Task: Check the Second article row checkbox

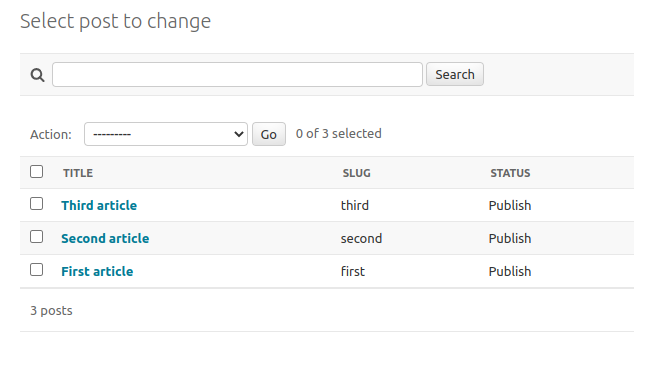Action: pyautogui.click(x=36, y=237)
